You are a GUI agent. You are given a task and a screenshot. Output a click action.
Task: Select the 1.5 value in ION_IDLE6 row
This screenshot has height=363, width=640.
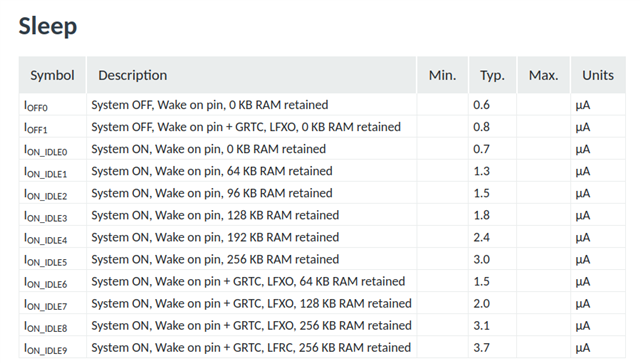[481, 281]
